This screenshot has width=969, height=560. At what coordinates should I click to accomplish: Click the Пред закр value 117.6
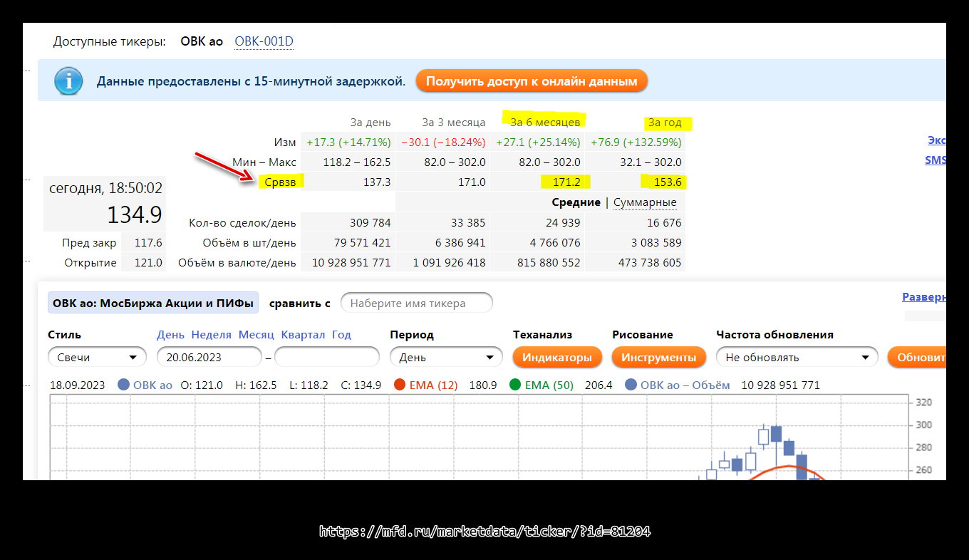click(148, 243)
